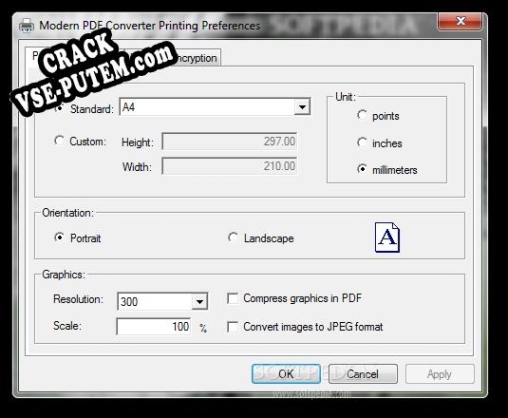Open the Standard paper size dropdown arrow
Image resolution: width=508 pixels, height=418 pixels.
click(302, 107)
